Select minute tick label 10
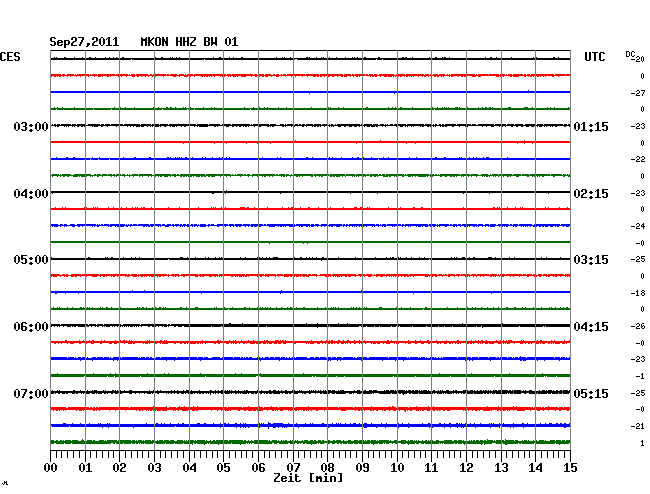The image size is (650, 494). 397,468
